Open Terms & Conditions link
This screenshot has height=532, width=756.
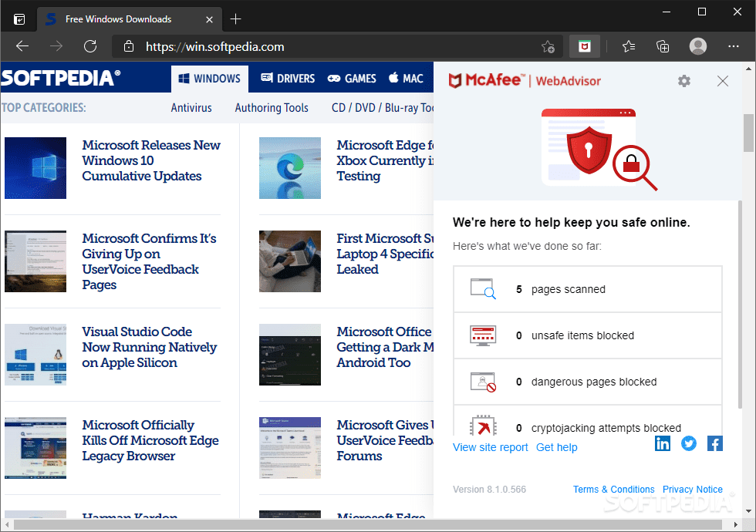click(613, 489)
